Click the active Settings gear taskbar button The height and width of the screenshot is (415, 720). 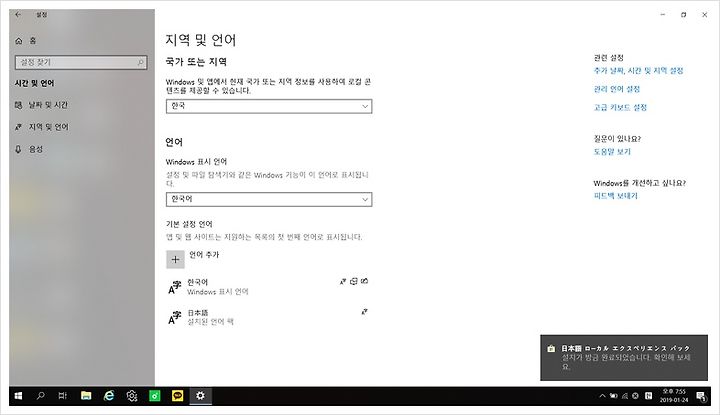(201, 396)
